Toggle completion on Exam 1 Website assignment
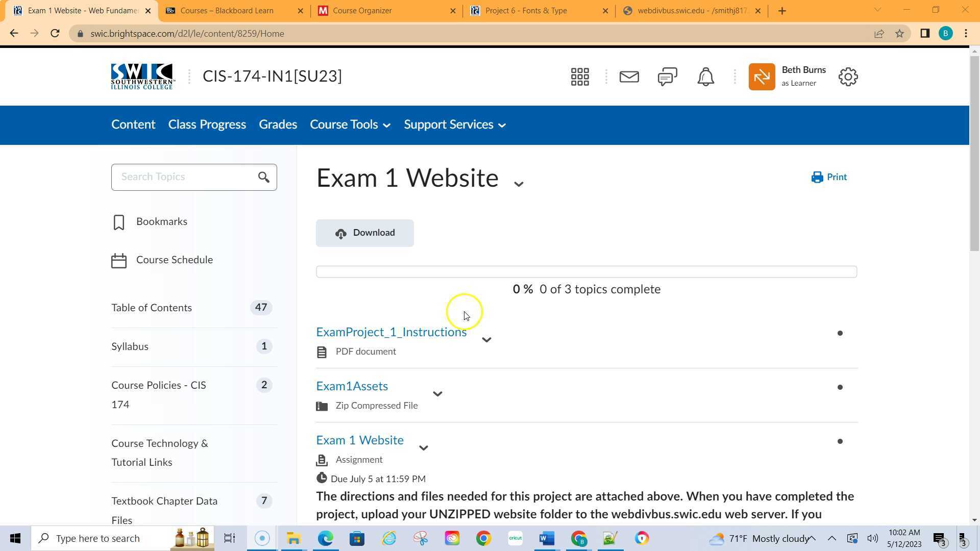 pos(840,441)
